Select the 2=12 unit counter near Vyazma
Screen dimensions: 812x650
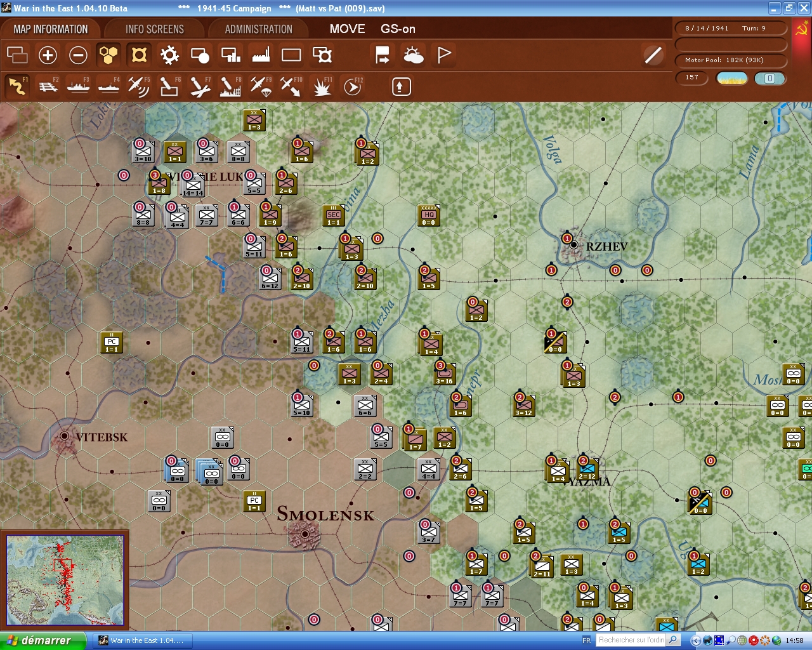tap(587, 469)
